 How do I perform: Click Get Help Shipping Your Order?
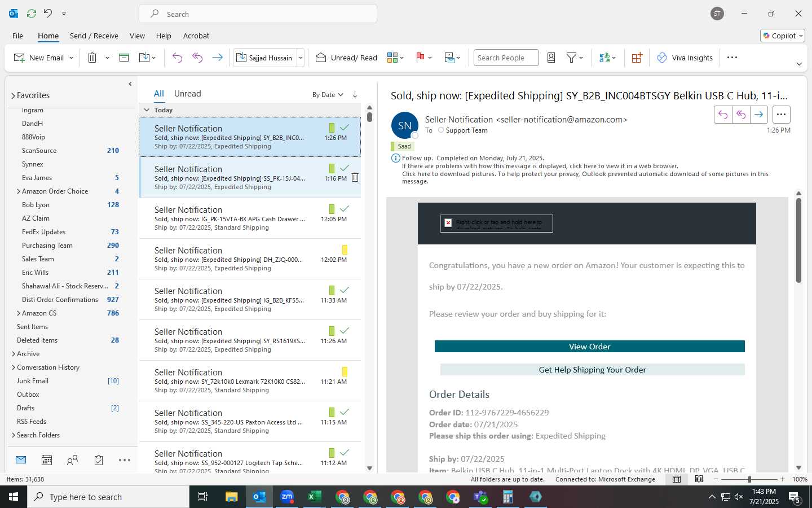[592, 370]
